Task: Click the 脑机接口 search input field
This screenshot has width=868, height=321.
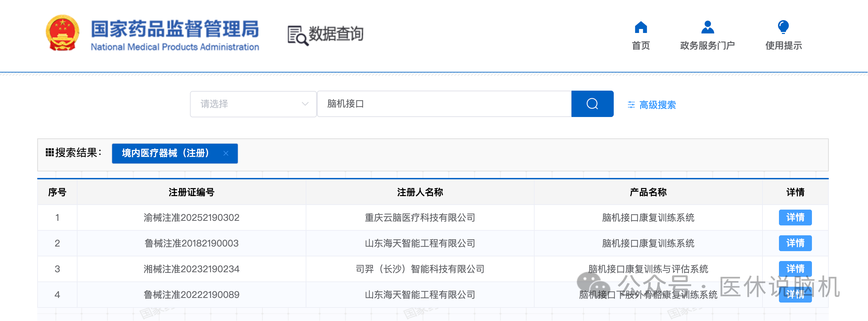Action: tap(444, 104)
